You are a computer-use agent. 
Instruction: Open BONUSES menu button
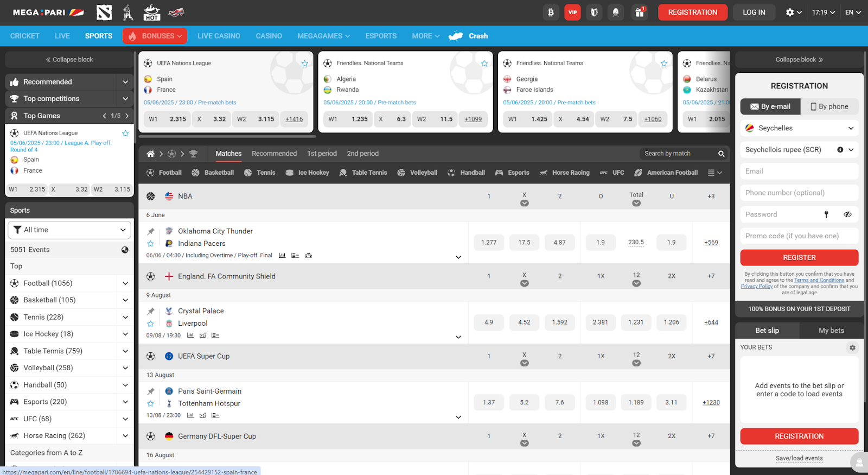155,36
